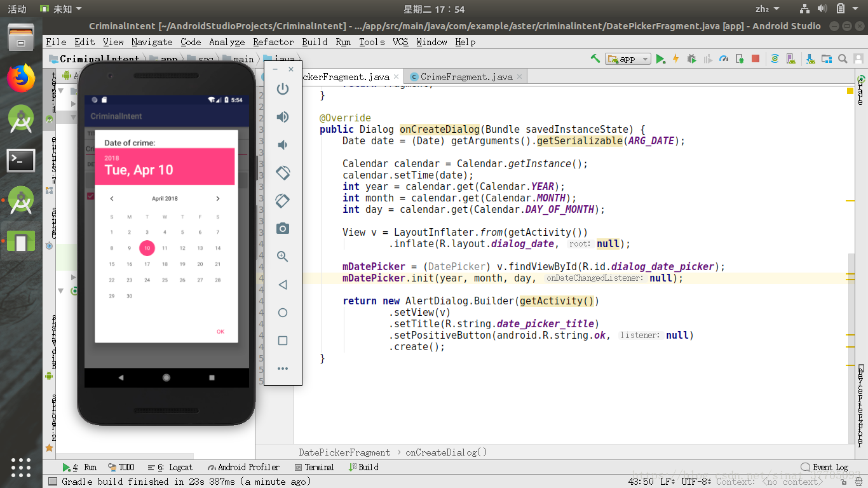Open Firefox from the Ubuntu dock
Screen dimensions: 868x488
pos(21,78)
